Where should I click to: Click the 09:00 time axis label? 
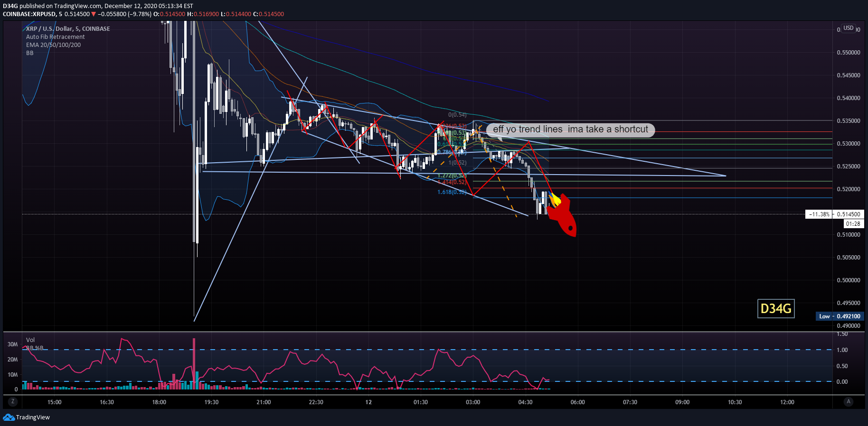click(682, 402)
